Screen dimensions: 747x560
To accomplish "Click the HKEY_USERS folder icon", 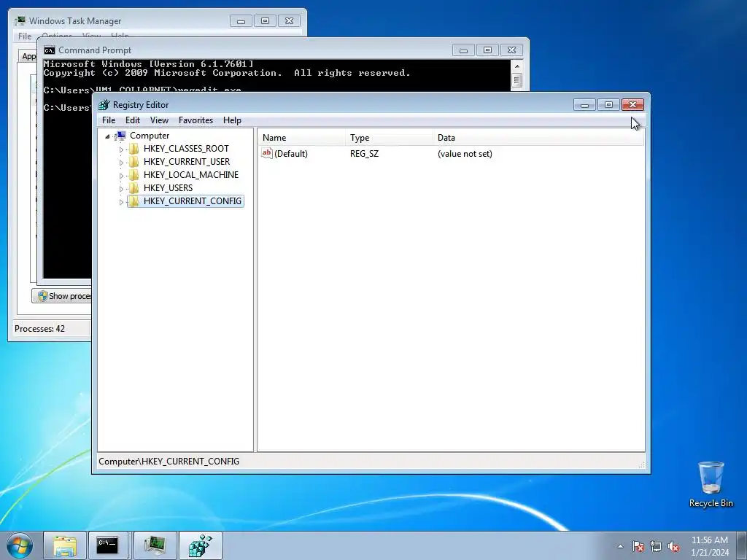I will click(x=134, y=188).
